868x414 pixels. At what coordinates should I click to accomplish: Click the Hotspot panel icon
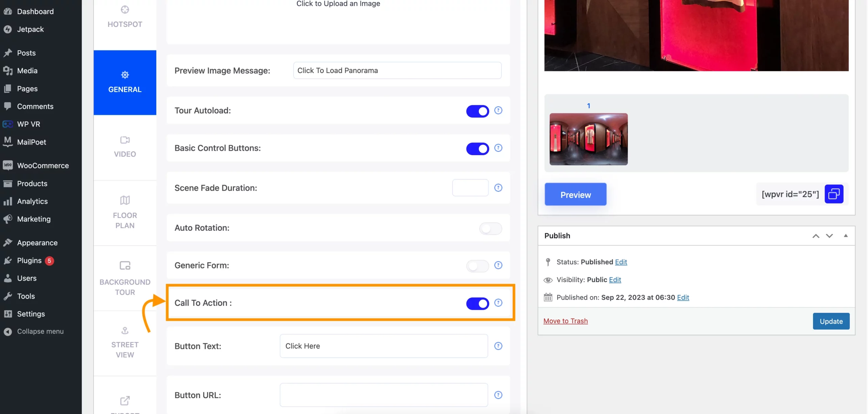124,10
